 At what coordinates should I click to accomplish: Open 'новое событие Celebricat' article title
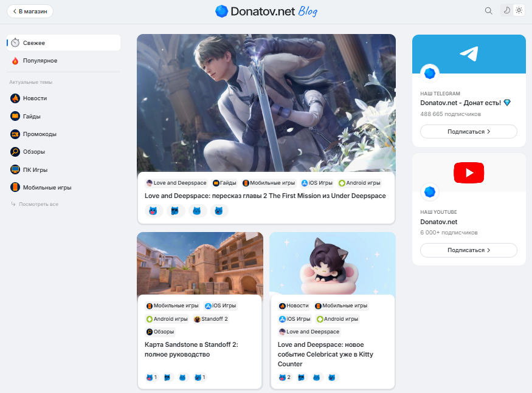click(325, 354)
